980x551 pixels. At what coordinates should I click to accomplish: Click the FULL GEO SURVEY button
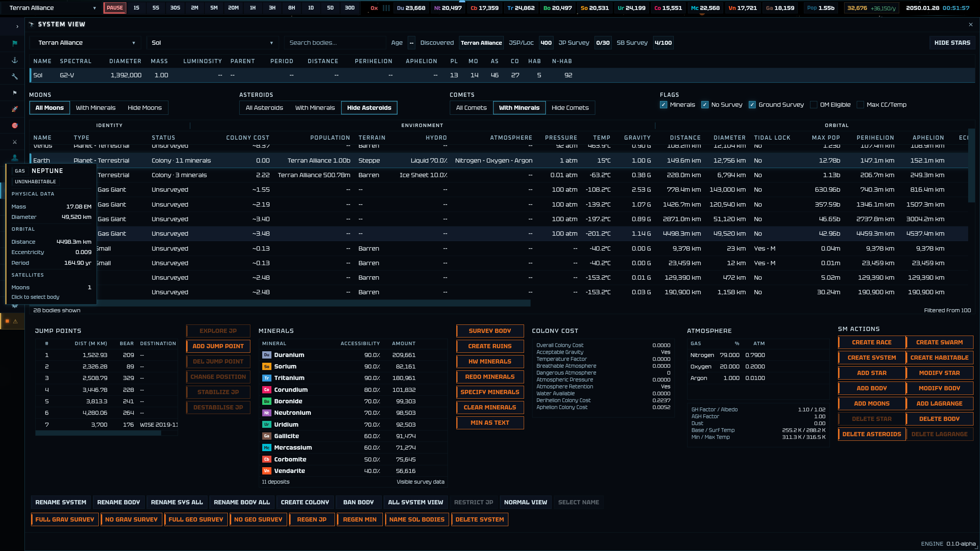[196, 520]
